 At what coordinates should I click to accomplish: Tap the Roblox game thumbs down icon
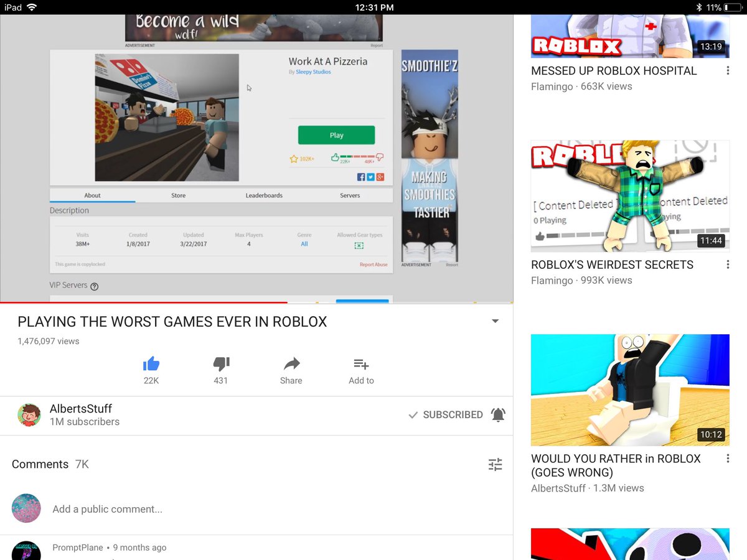(x=380, y=157)
